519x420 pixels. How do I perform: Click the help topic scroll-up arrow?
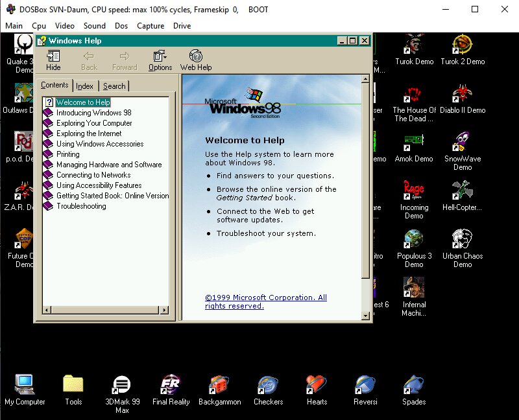[365, 78]
